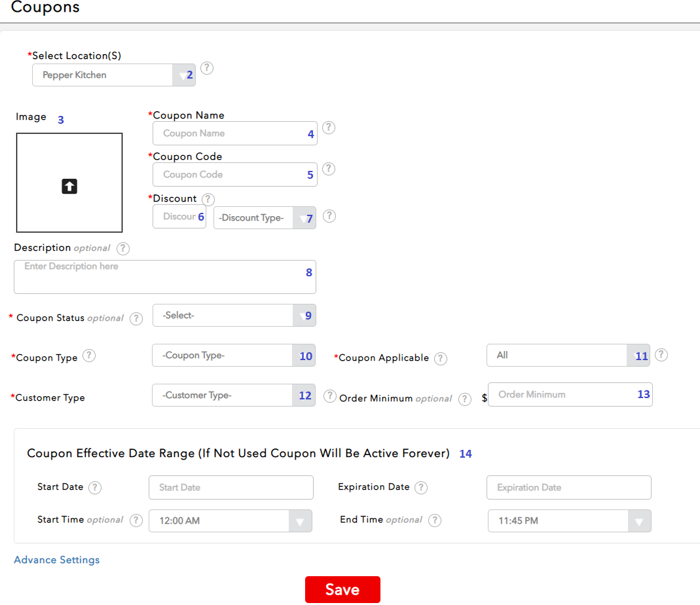700x605 pixels.
Task: Open the End Time 11:45 PM dropdown
Action: 569,521
